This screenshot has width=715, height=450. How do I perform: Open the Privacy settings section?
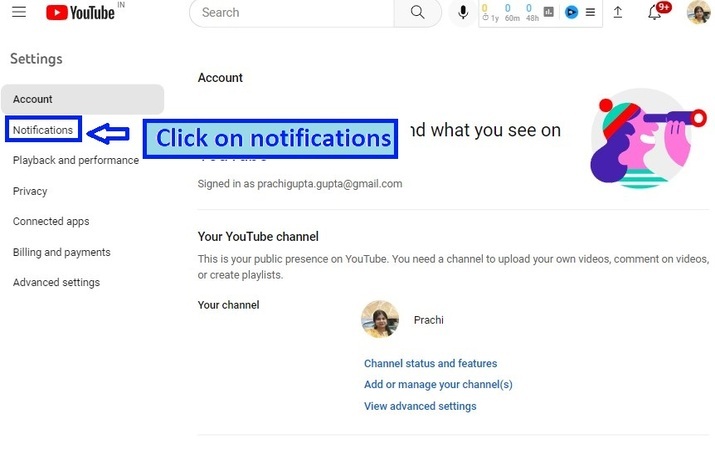[x=30, y=191]
